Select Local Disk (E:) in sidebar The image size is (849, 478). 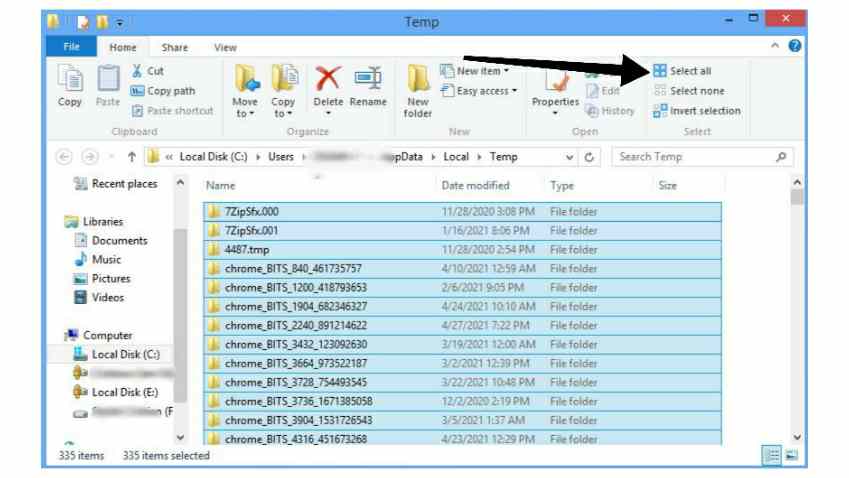point(116,392)
